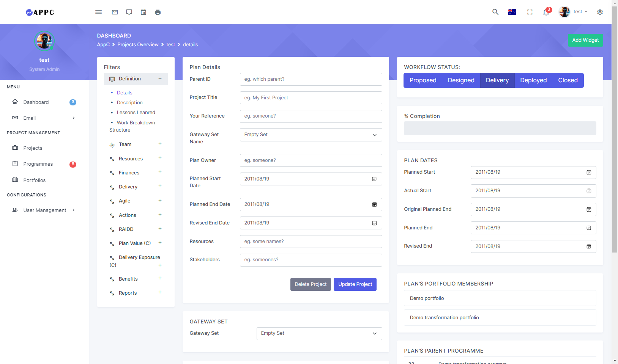
Task: Click the calendar icon in top toolbar
Action: click(143, 12)
